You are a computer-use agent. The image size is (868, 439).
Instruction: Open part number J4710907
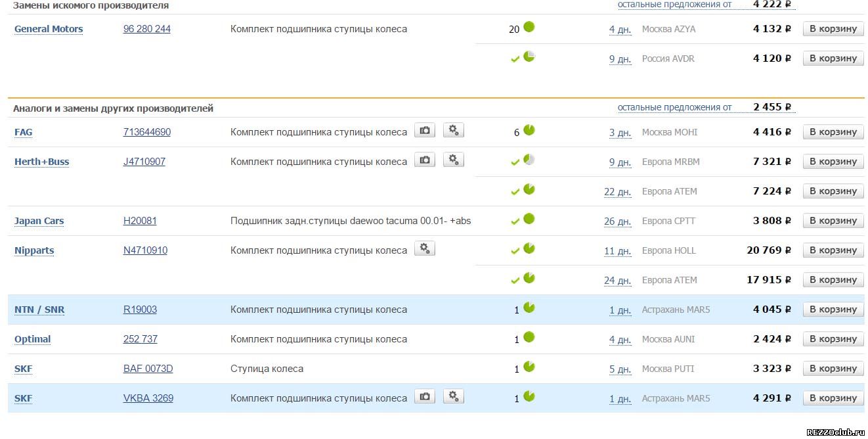coord(144,162)
